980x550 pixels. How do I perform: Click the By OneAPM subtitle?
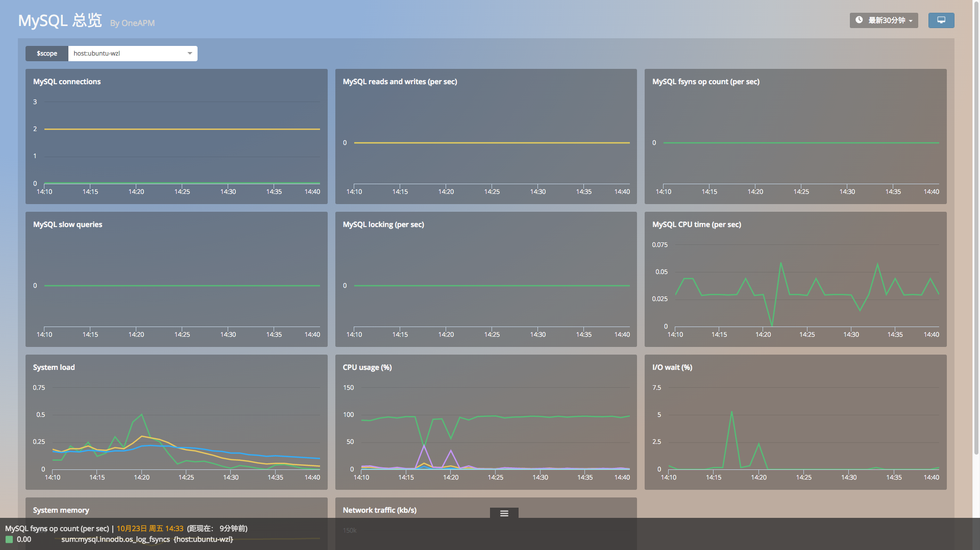(x=132, y=23)
